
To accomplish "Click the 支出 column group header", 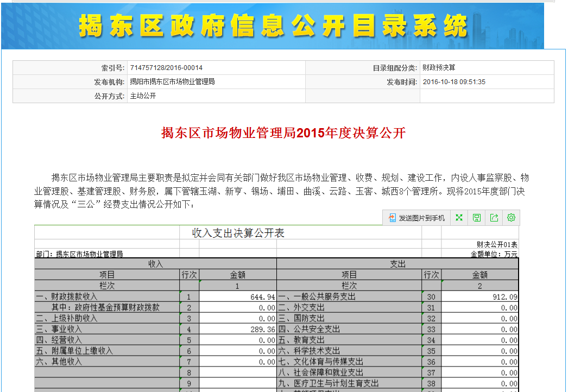I will (397, 264).
